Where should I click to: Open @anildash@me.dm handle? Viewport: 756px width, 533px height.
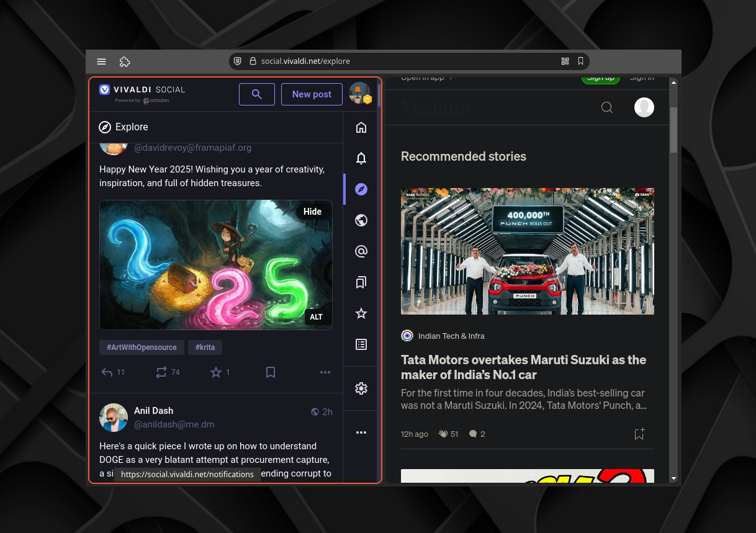click(x=174, y=424)
